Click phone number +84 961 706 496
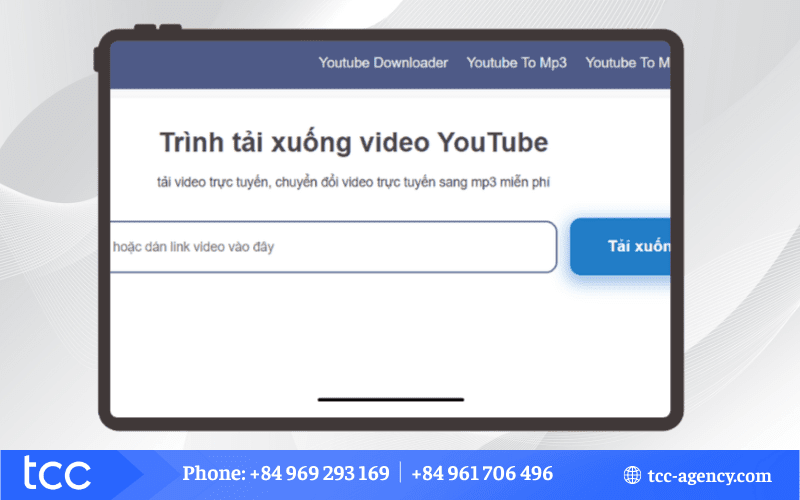The height and width of the screenshot is (500, 800). coord(482,473)
